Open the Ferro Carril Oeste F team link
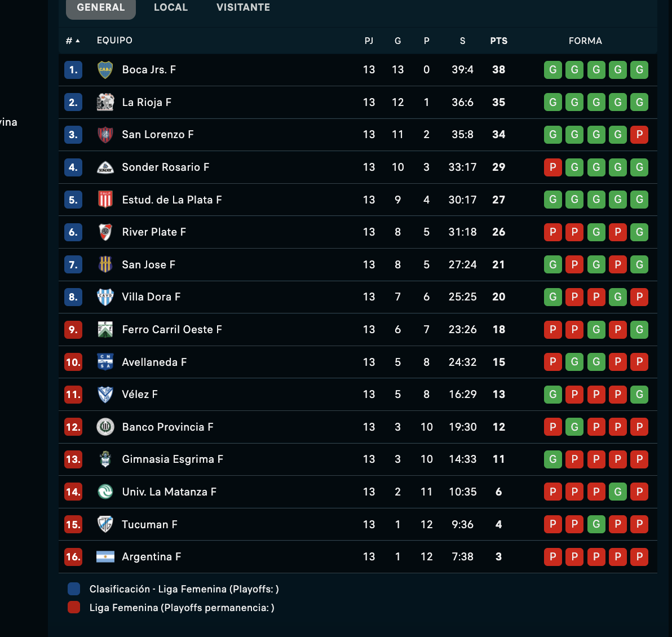 coord(172,330)
